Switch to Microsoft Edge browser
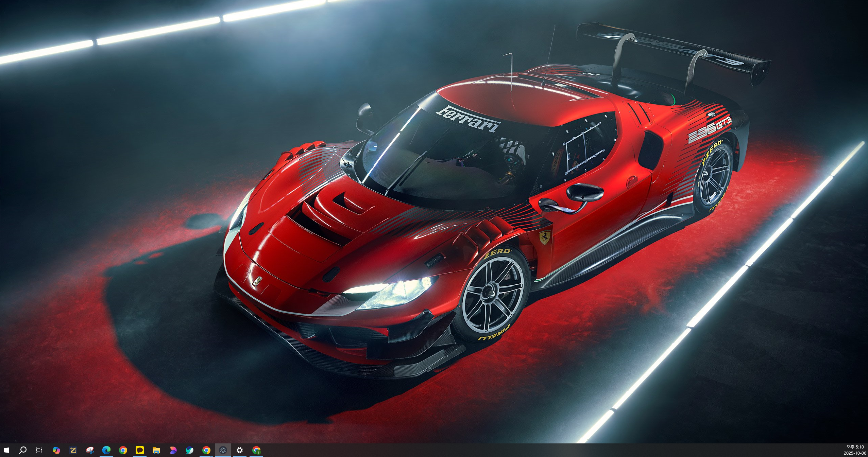The width and height of the screenshot is (868, 457). point(106,450)
